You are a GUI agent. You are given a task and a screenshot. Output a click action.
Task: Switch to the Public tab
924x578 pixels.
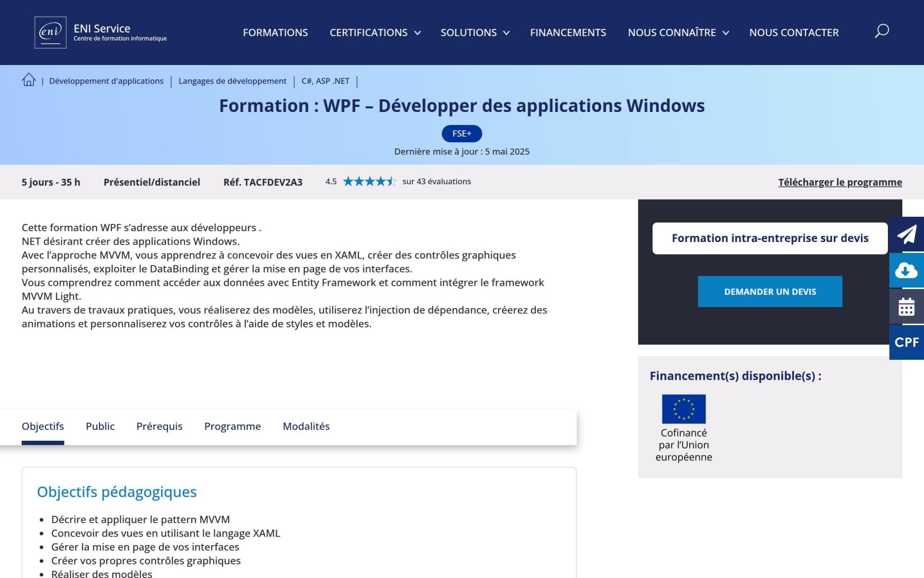pyautogui.click(x=100, y=426)
